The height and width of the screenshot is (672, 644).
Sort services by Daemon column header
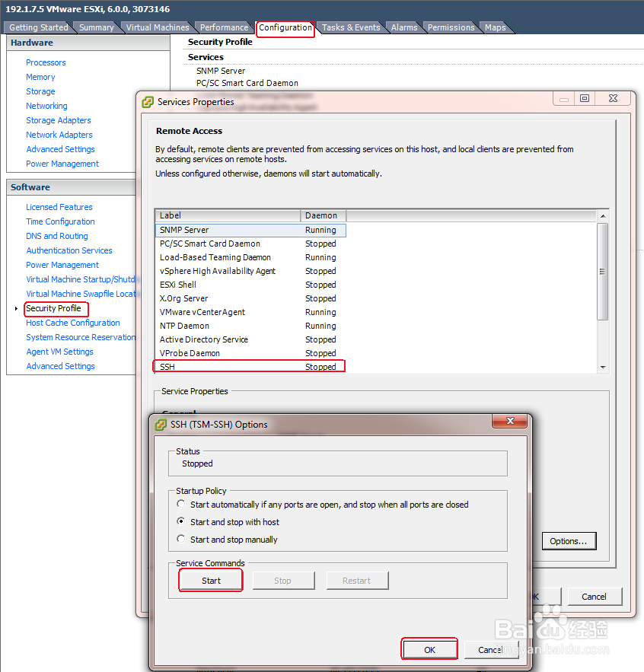(324, 215)
